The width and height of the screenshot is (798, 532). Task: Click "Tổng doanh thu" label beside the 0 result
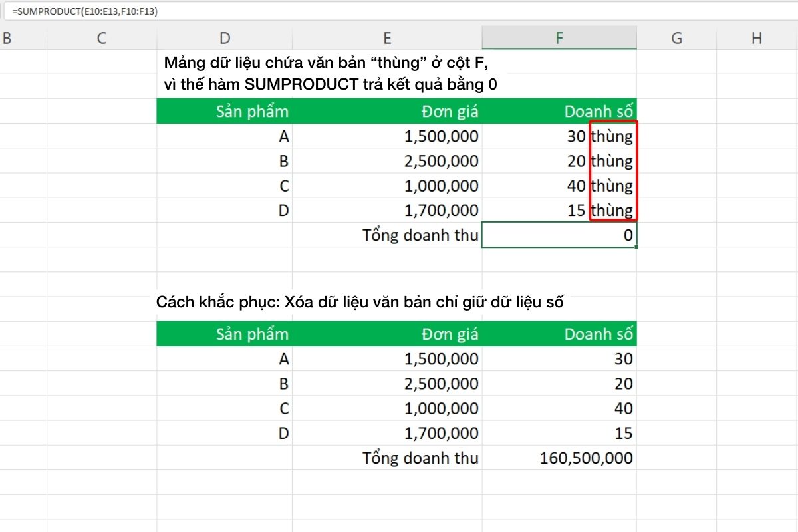(420, 235)
